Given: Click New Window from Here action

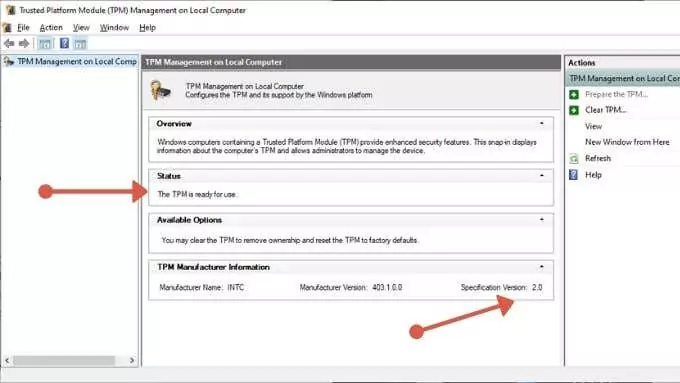Looking at the screenshot, I should click(x=627, y=142).
